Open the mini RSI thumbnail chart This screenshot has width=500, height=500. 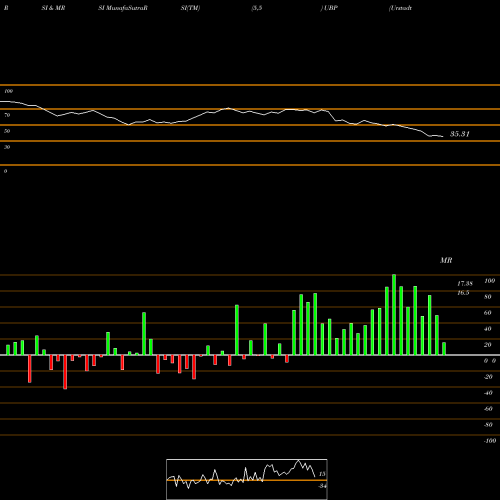tap(247, 479)
